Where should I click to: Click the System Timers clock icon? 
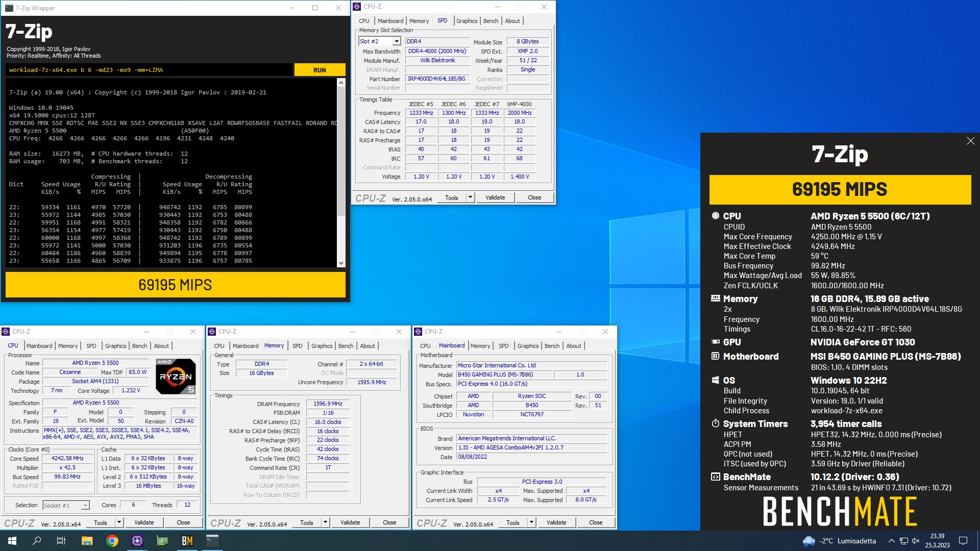(x=716, y=423)
